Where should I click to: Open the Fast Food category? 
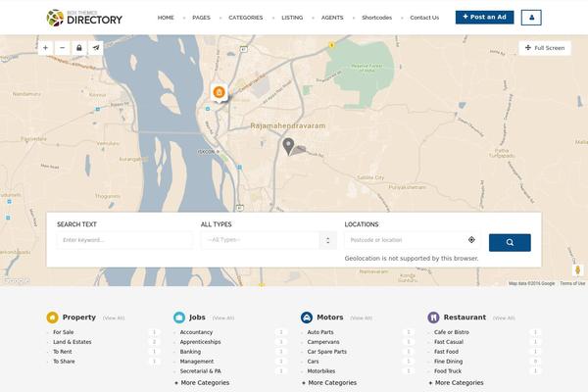[446, 352]
